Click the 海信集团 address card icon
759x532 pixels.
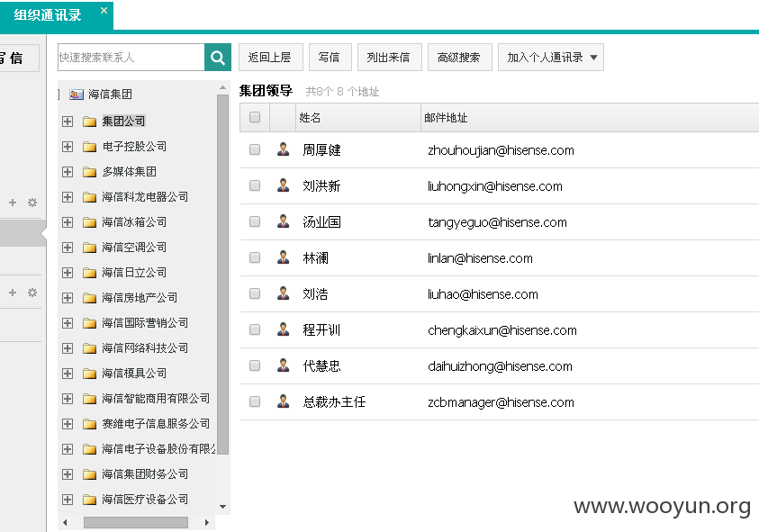(x=76, y=95)
